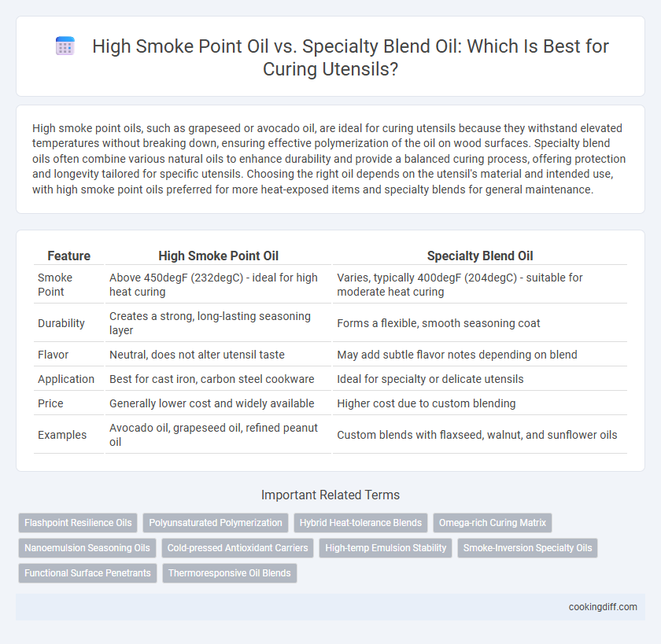Click the Important Related Terms heading

(330, 495)
